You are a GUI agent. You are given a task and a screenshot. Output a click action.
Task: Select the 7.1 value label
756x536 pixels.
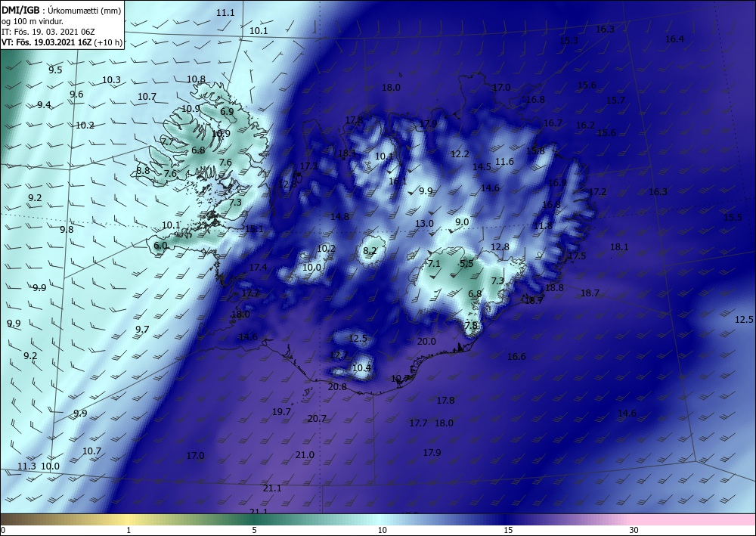pyautogui.click(x=434, y=264)
